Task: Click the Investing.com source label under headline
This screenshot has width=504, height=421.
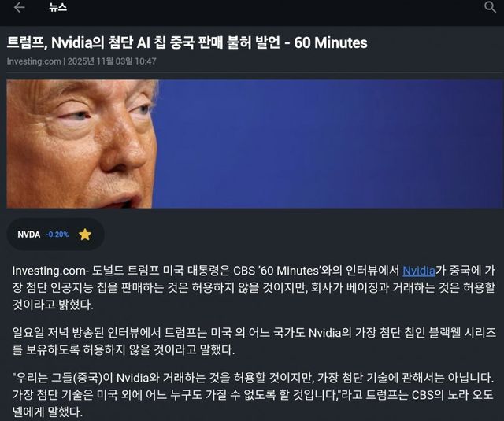Action: [x=34, y=61]
